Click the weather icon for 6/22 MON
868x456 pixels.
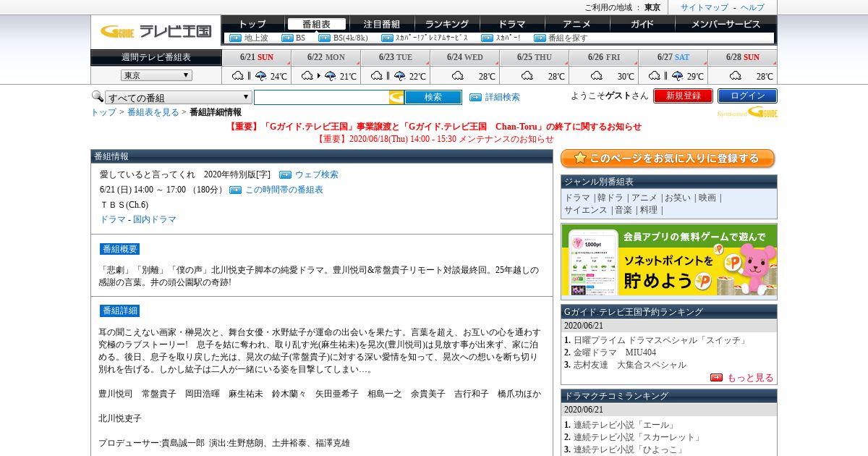click(x=318, y=75)
